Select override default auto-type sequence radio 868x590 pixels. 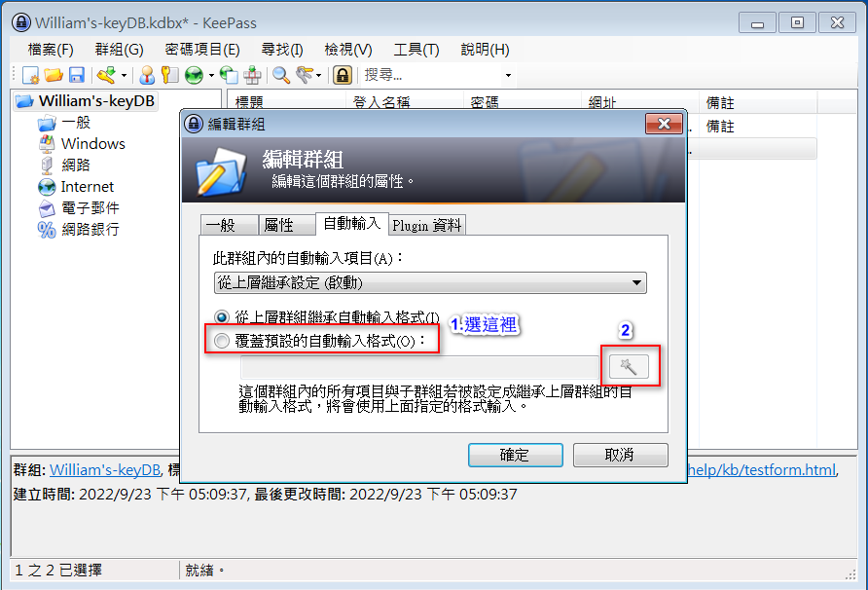[x=222, y=340]
